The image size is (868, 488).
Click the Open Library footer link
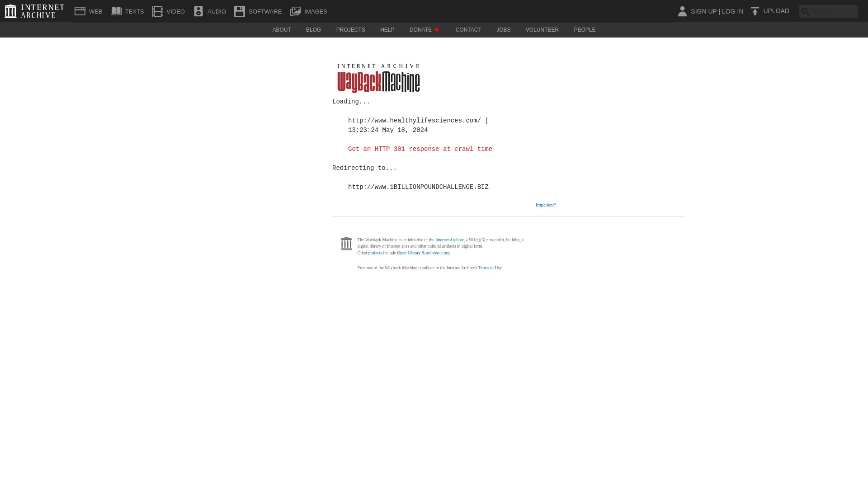pyautogui.click(x=408, y=253)
